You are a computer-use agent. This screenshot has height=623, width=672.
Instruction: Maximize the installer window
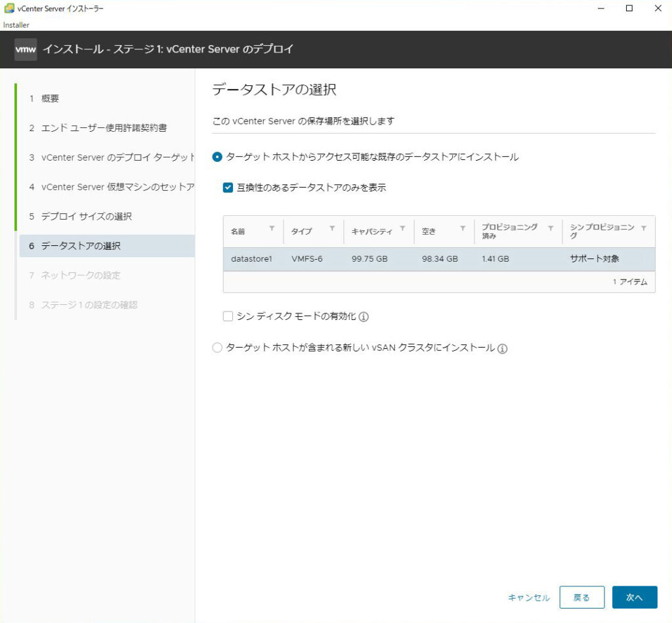point(629,8)
